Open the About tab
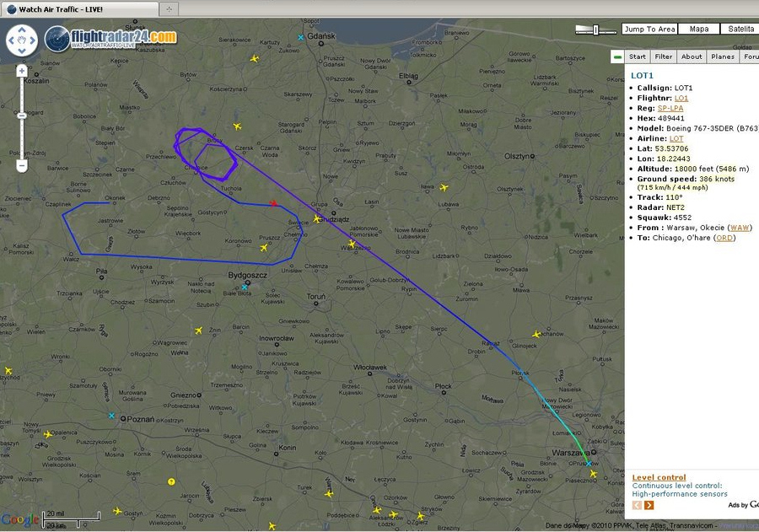Viewport: 759px width, 532px height. point(692,56)
